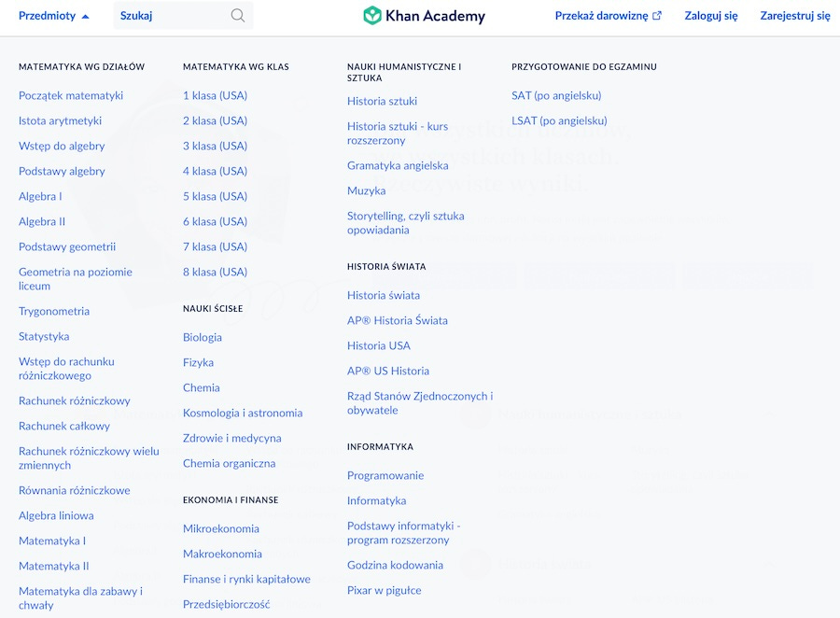Select Mikroekonomia
This screenshot has height=618, width=840.
pos(220,528)
